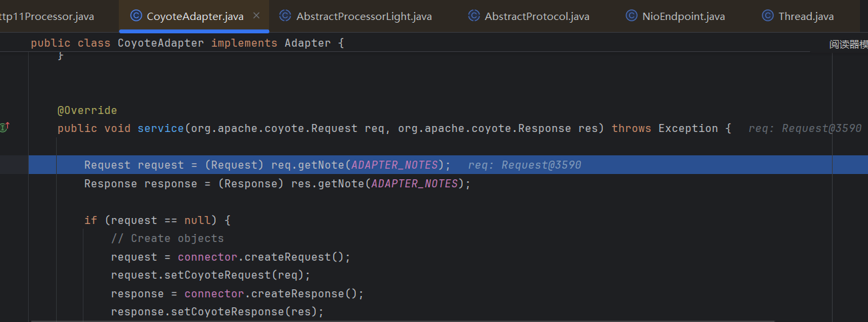Close the CoyoteAdapter.java tab
Image resolution: width=868 pixels, height=322 pixels.
click(257, 16)
